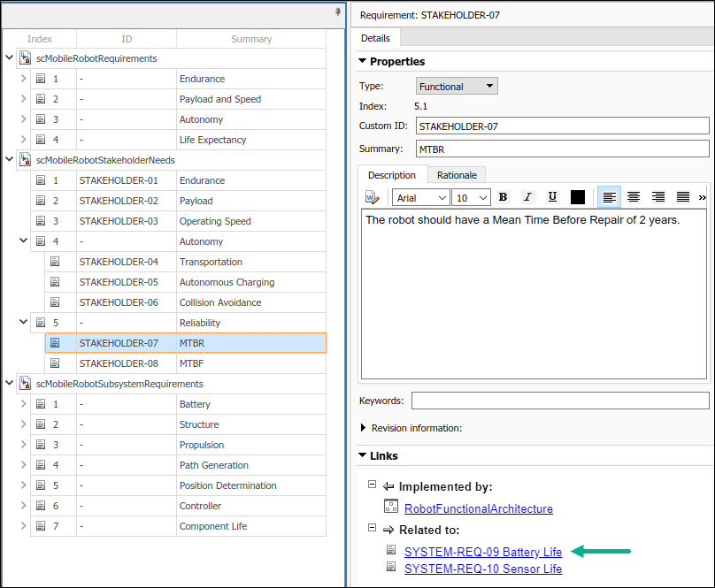
Task: Open the Type dropdown showing Functional
Action: pos(457,87)
